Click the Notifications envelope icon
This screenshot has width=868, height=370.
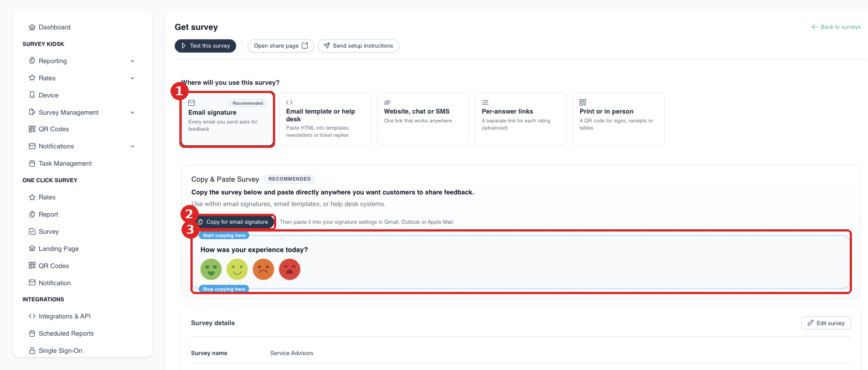pos(32,146)
